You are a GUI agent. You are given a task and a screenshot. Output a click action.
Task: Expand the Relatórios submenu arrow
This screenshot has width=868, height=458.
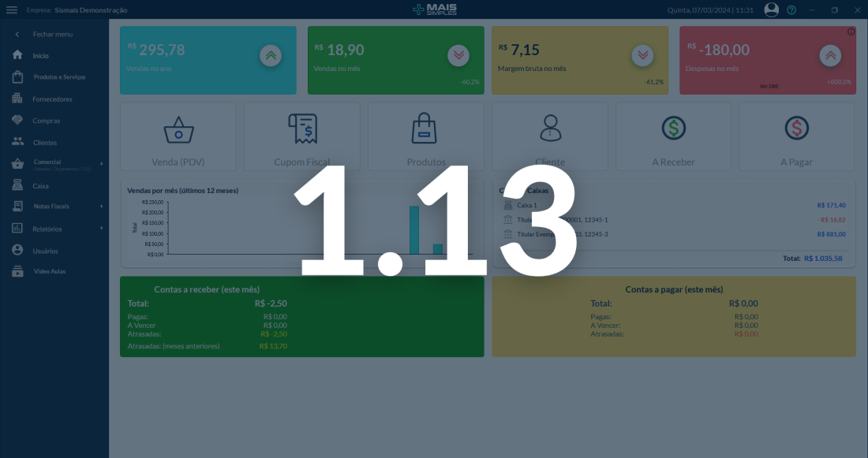[101, 228]
